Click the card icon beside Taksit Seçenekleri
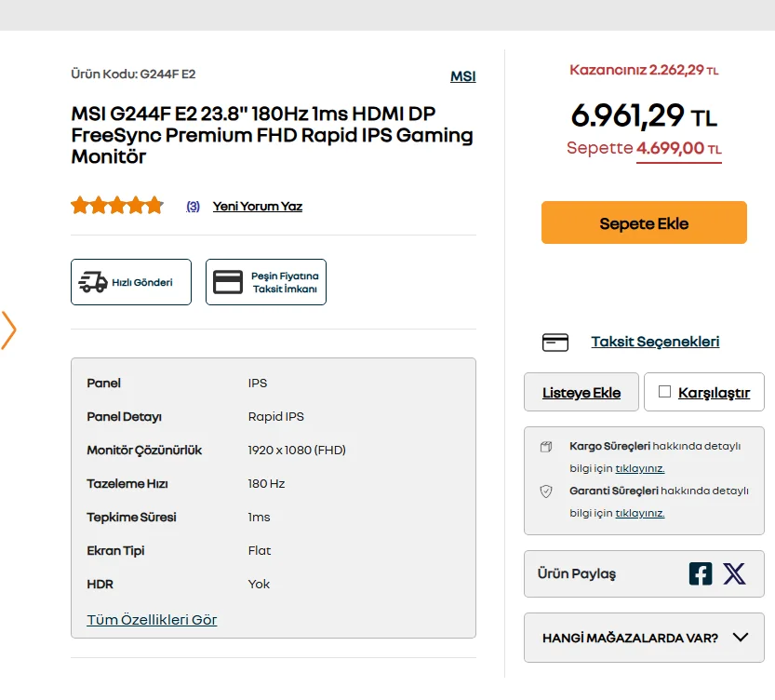 pyautogui.click(x=555, y=343)
